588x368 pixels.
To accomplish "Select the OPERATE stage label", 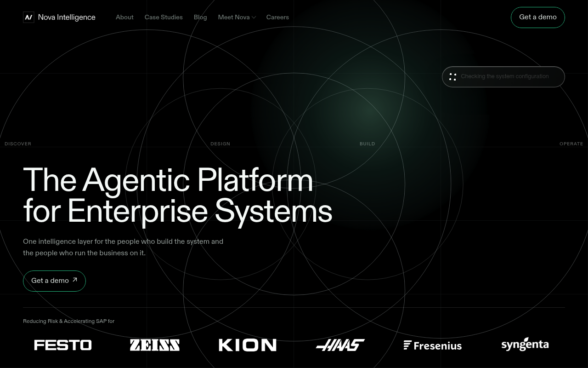I will point(571,144).
